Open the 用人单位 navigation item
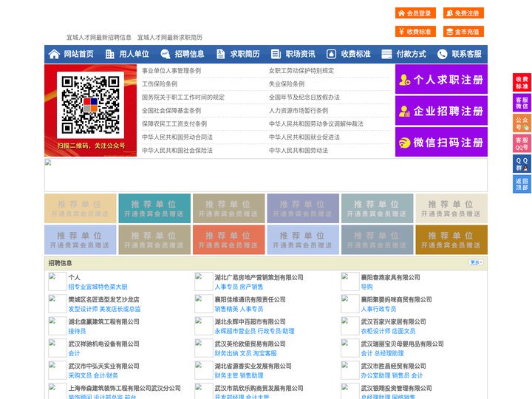The image size is (532, 399). (134, 54)
